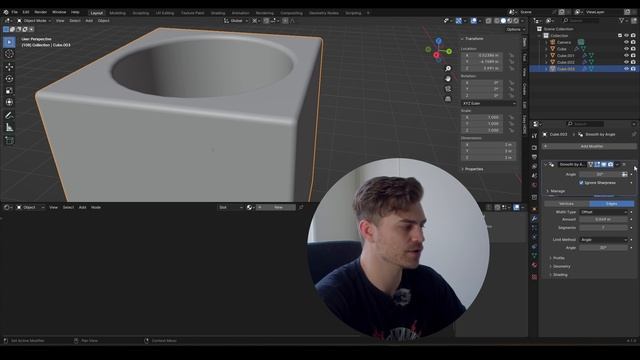The height and width of the screenshot is (360, 640).
Task: Click the viewport zoom magnifier icon
Action: click(448, 69)
